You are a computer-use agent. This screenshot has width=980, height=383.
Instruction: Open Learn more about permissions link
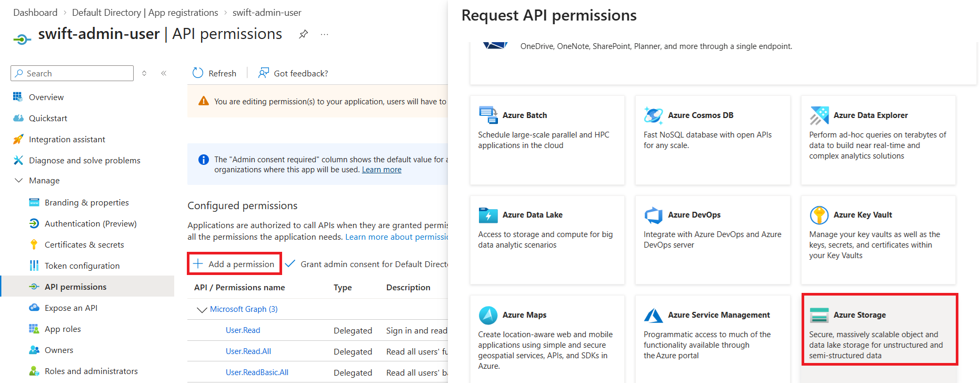coord(396,237)
